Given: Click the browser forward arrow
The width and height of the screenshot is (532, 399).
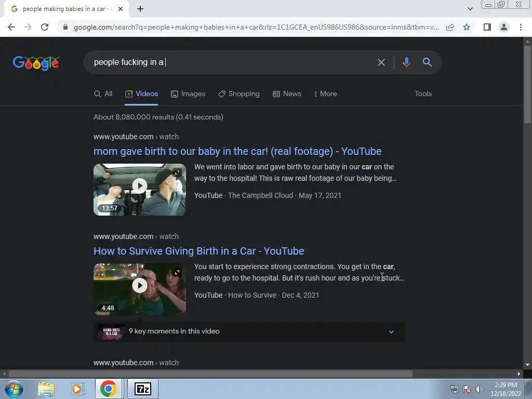Looking at the screenshot, I should 28,27.
